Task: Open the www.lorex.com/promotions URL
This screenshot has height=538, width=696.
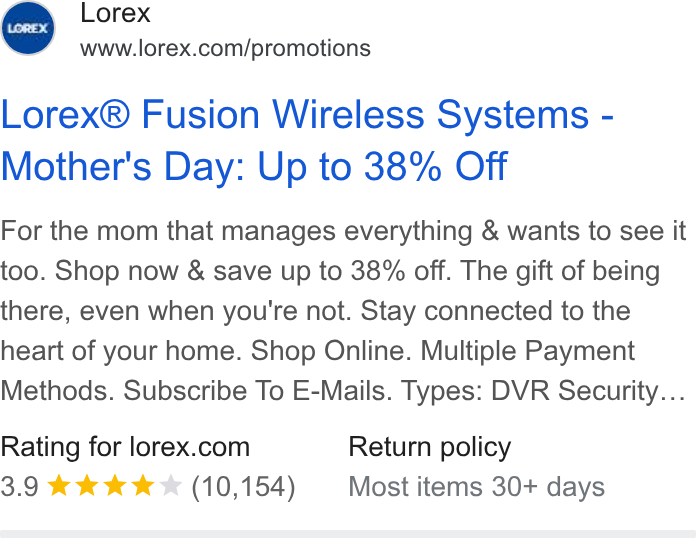Action: coord(225,48)
